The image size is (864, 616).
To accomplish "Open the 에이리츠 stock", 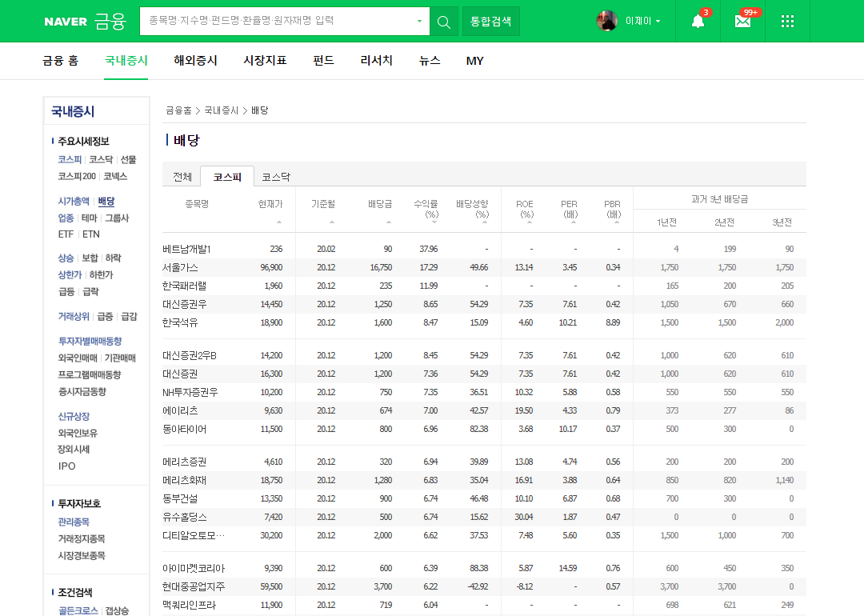I will (x=180, y=410).
